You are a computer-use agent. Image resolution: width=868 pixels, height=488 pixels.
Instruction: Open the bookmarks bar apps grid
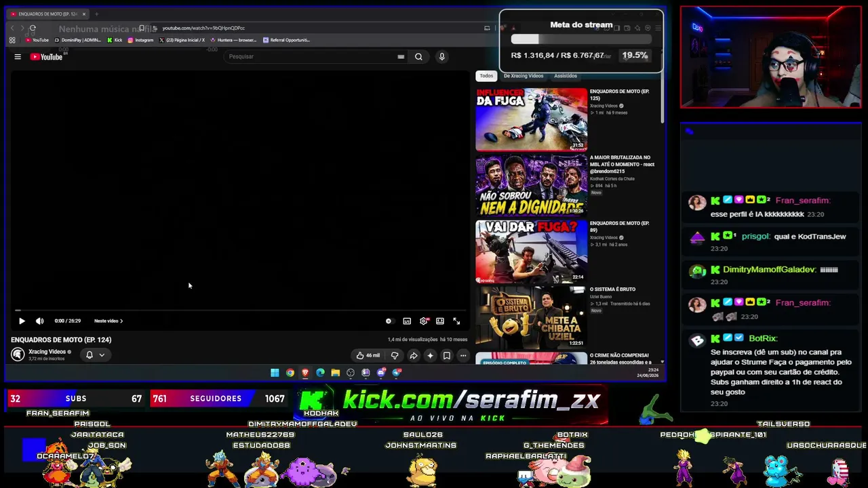(x=12, y=40)
